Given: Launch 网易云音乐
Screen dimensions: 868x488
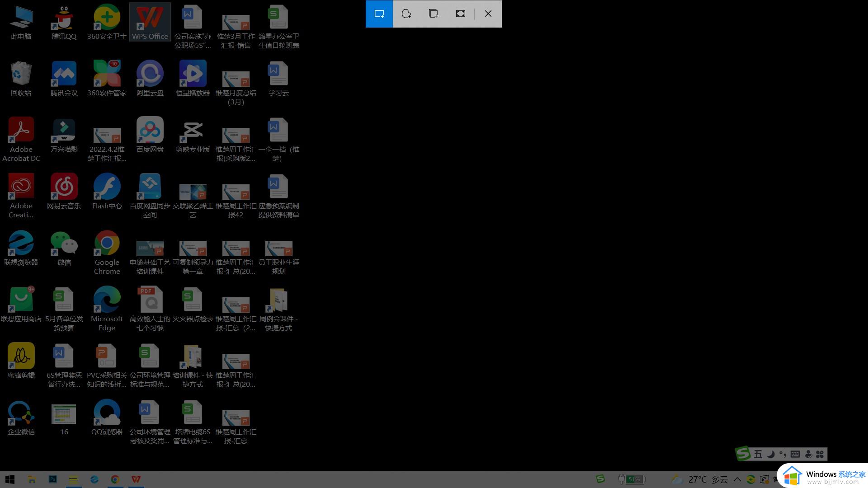Looking at the screenshot, I should [x=64, y=192].
